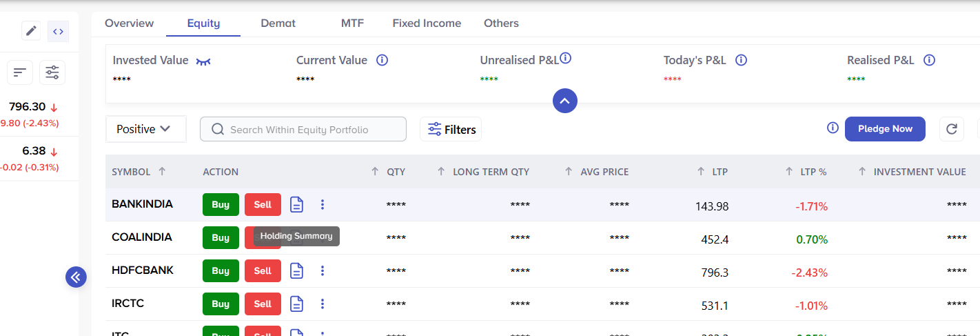Switch to the Overview tab
Image resolution: width=980 pixels, height=336 pixels.
[x=130, y=23]
